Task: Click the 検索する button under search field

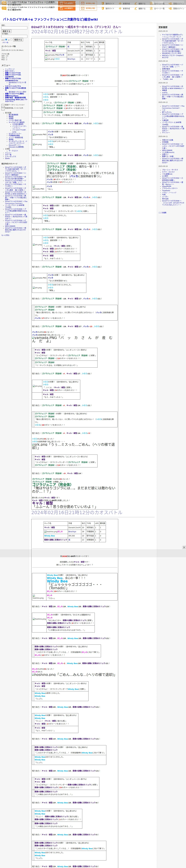Action: [x=6, y=31]
